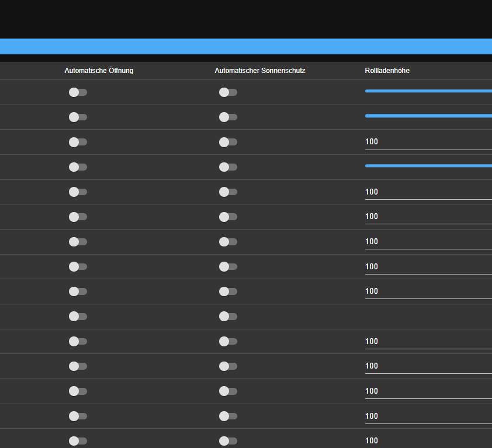Enable Automatischer Sonnenschutz toggle in first row
This screenshot has width=492, height=448.
tap(228, 92)
